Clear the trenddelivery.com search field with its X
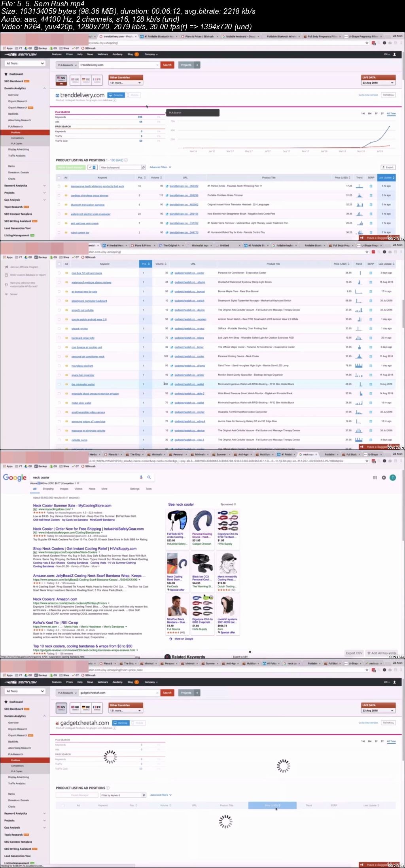Viewport: 405px width, 868px height. 157,65
